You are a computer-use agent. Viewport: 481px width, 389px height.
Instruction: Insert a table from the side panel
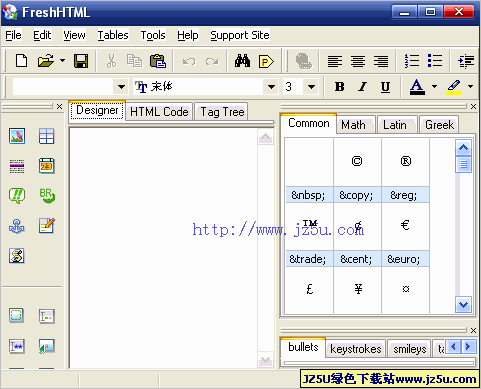coord(46,136)
